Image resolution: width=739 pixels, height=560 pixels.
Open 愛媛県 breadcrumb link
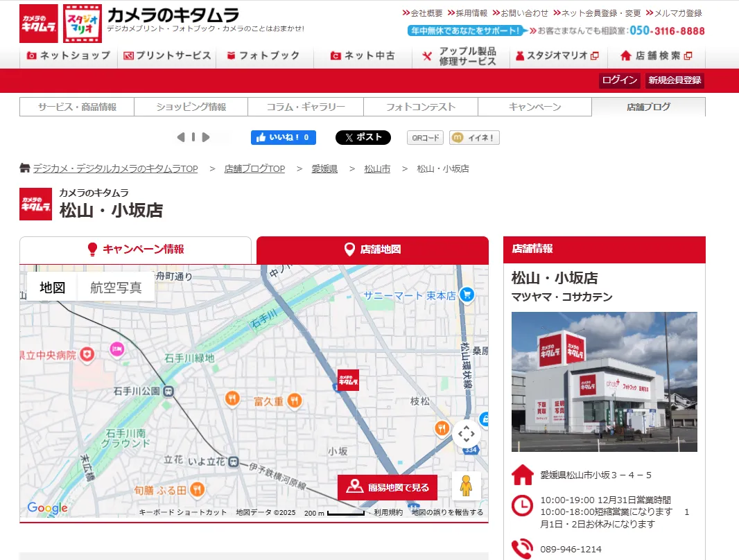(324, 168)
